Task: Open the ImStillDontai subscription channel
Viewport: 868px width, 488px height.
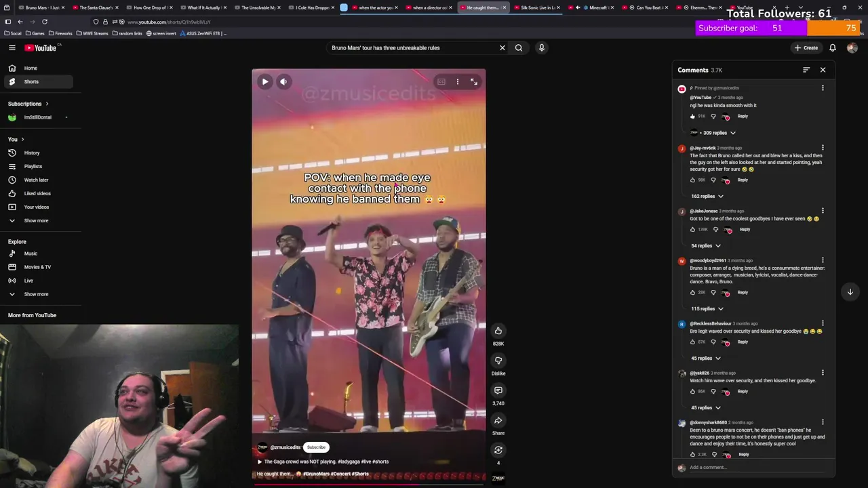Action: [37, 117]
